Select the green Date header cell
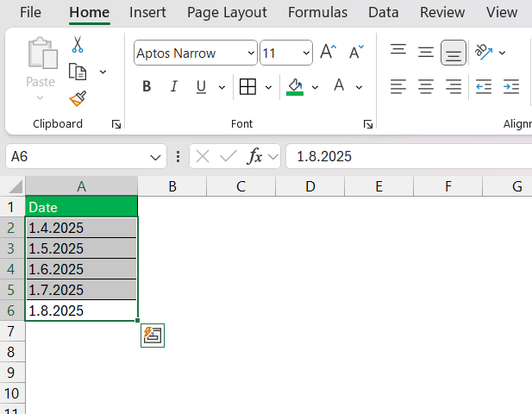This screenshot has height=414, width=532. coord(81,207)
